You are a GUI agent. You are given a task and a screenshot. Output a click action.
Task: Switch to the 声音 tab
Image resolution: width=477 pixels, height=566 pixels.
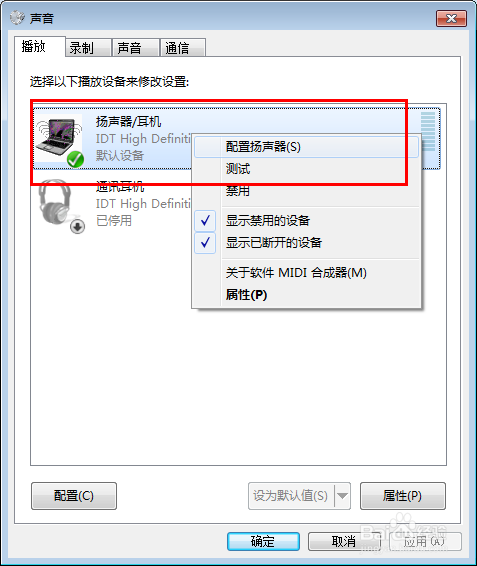(136, 48)
